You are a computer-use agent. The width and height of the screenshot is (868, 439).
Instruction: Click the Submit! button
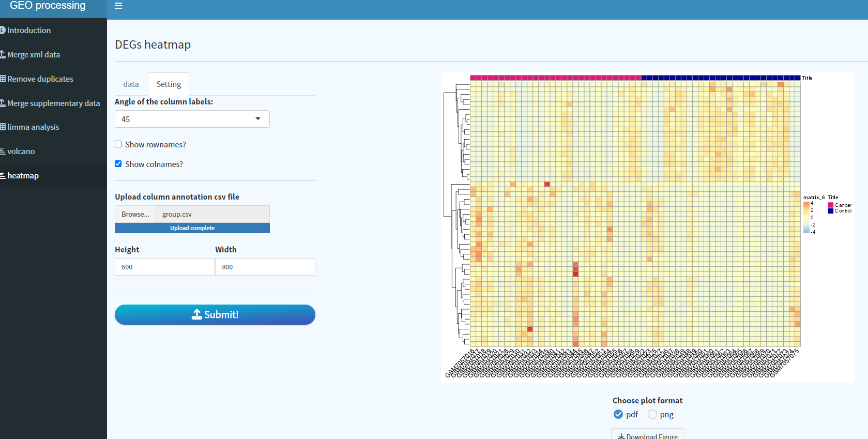pyautogui.click(x=215, y=314)
